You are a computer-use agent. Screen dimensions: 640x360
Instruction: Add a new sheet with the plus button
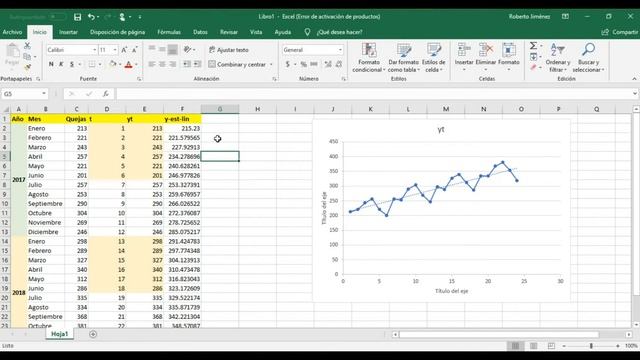[x=93, y=334]
